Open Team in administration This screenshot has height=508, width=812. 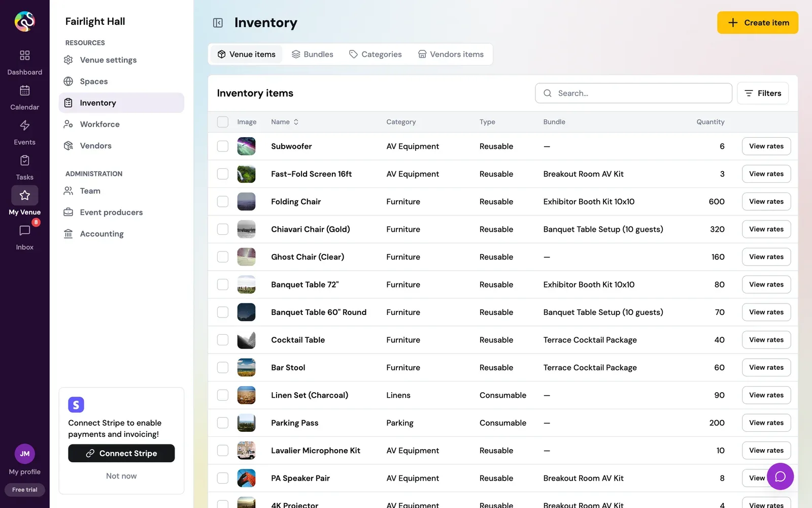tap(121, 191)
